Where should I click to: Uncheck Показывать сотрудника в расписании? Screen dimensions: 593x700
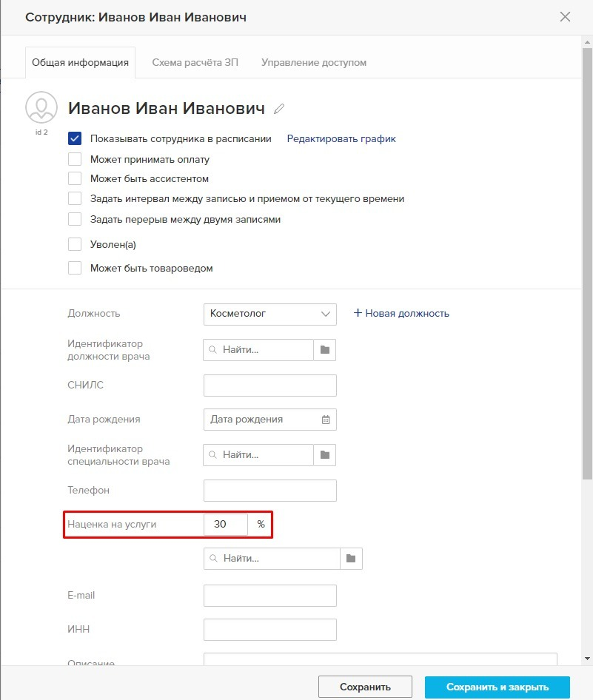75,138
